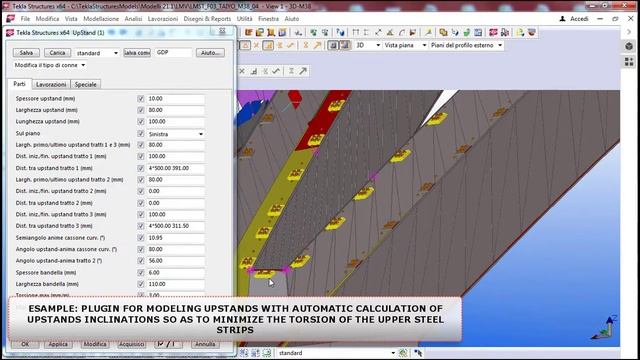
Task: Click the green curved-arrow icon on the top toolbar
Action: pyautogui.click(x=467, y=32)
